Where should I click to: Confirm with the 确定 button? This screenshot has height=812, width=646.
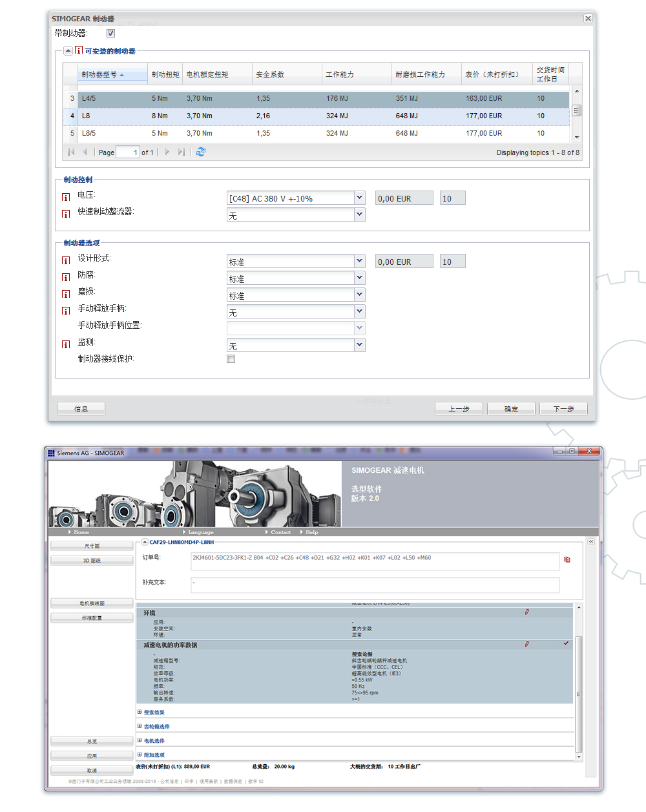pyautogui.click(x=511, y=409)
